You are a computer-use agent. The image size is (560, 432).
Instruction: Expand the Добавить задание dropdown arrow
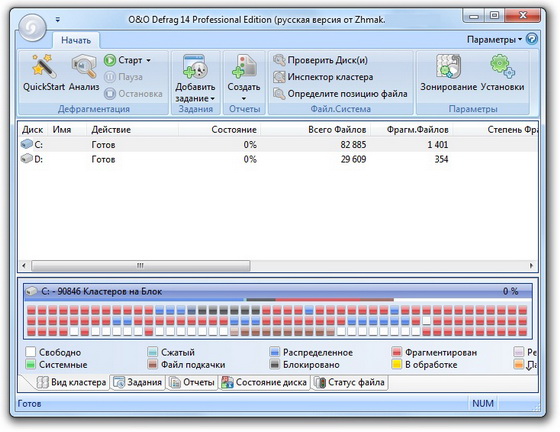(x=212, y=99)
